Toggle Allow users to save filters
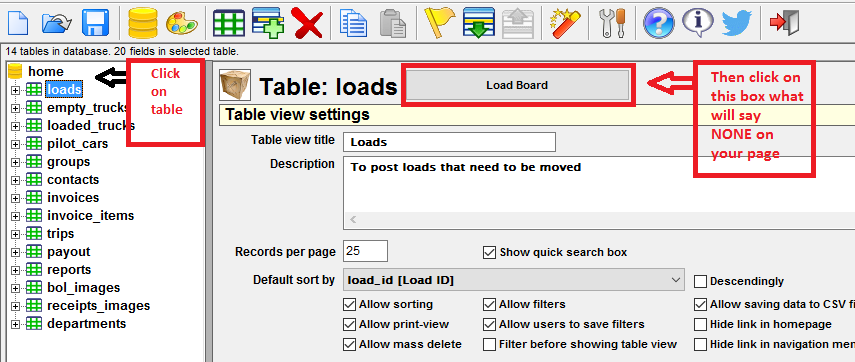Image resolution: width=855 pixels, height=362 pixels. 489,324
